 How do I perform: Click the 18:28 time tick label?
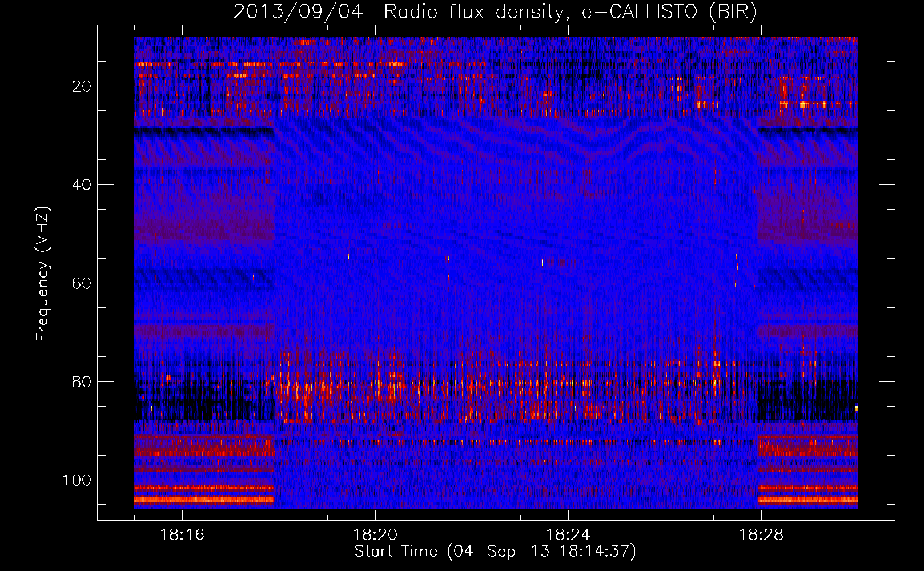tap(761, 535)
